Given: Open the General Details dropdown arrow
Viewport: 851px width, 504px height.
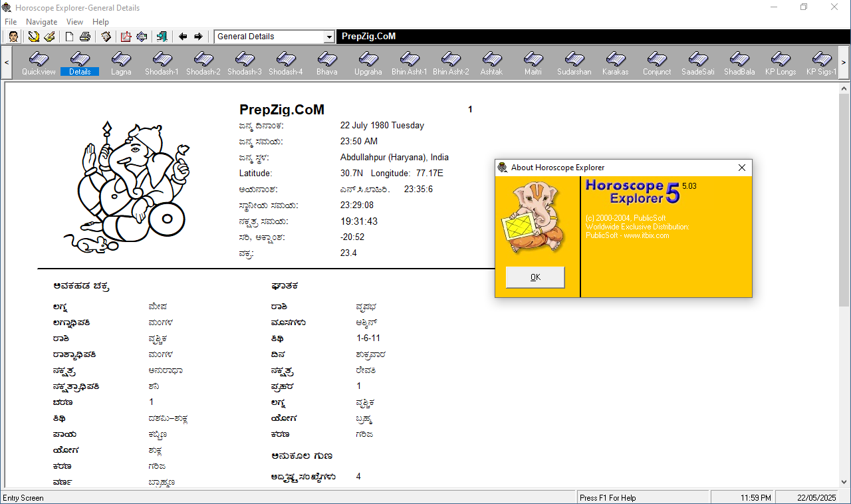Looking at the screenshot, I should click(x=328, y=37).
